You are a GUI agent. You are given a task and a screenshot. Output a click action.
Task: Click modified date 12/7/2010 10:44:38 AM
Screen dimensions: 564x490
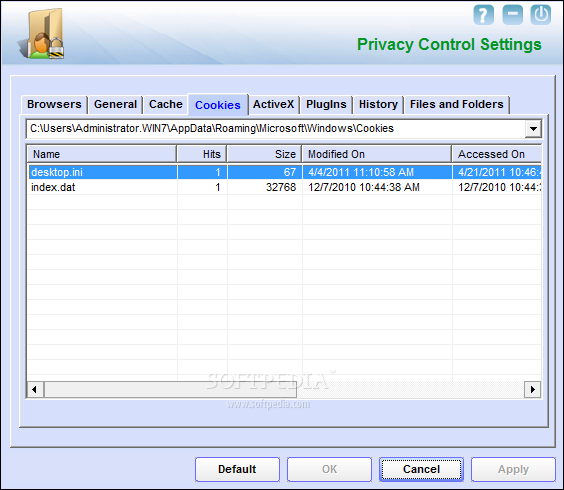(364, 187)
